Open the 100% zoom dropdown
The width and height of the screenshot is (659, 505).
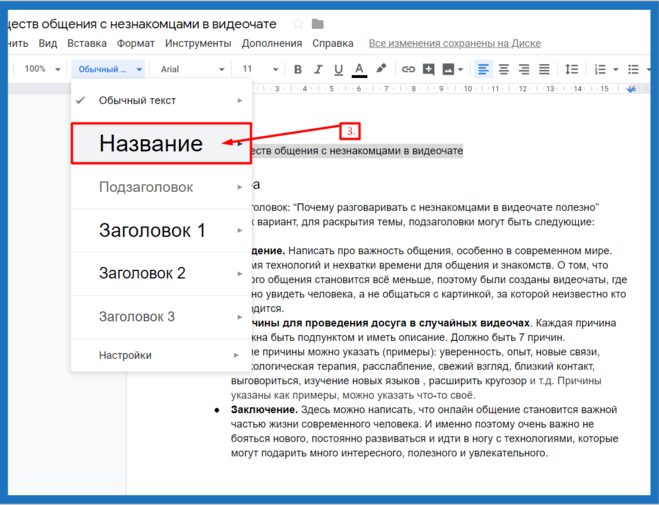click(x=42, y=69)
